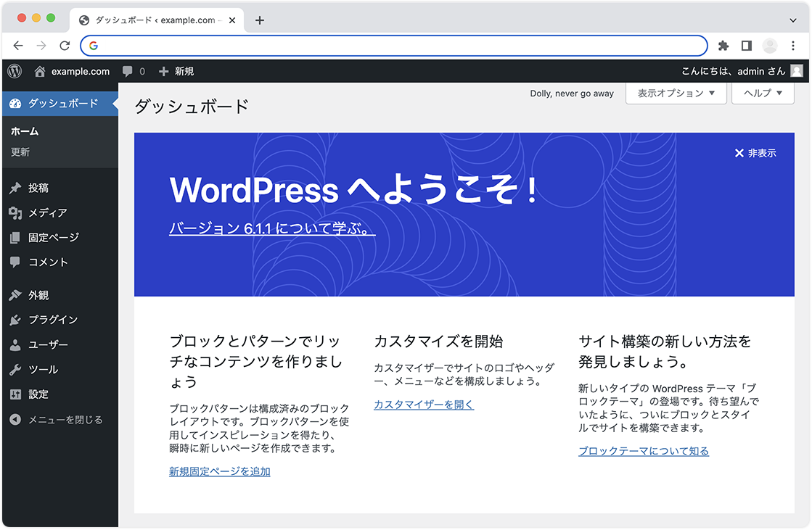Open the Chrome three-dot menu

coord(793,46)
